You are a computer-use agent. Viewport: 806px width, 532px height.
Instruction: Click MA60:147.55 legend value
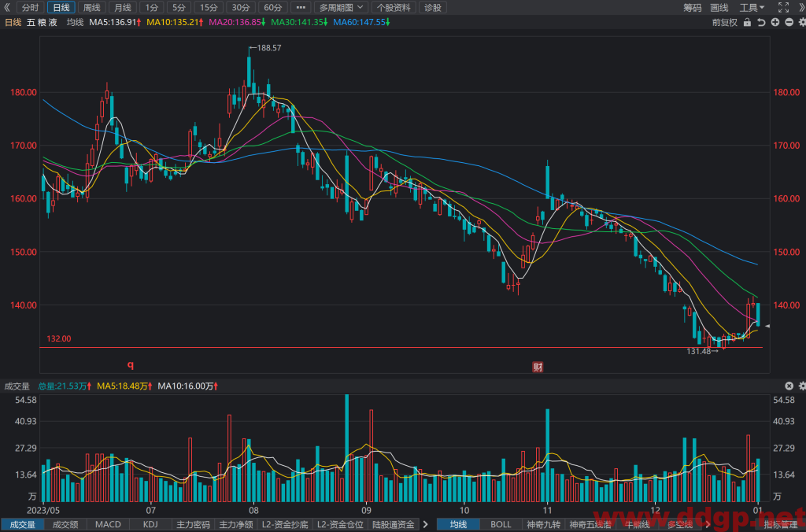(x=361, y=23)
